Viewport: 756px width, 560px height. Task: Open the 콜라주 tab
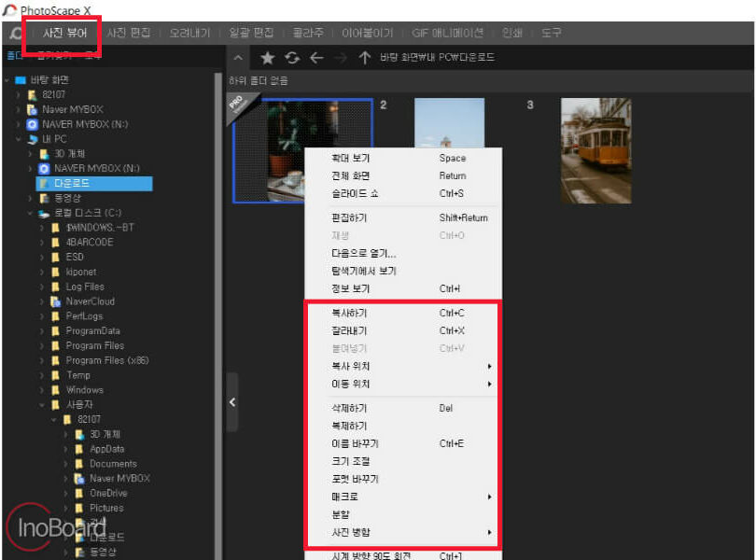308,33
